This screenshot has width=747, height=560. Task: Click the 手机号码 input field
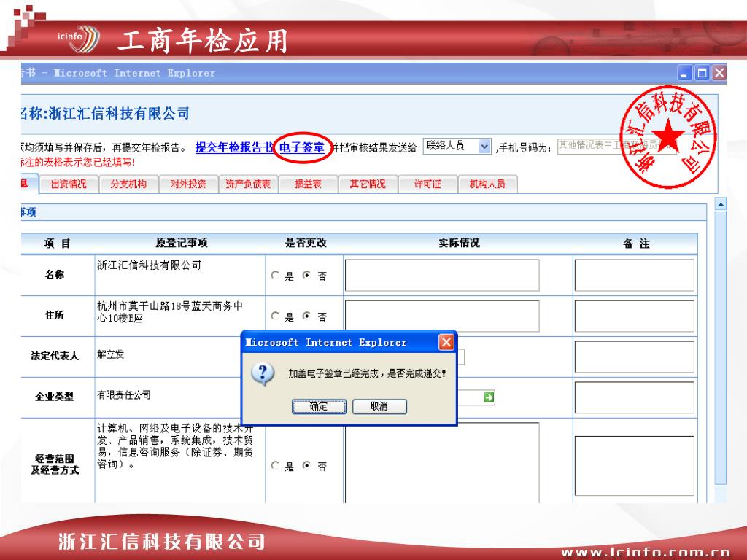pos(617,146)
